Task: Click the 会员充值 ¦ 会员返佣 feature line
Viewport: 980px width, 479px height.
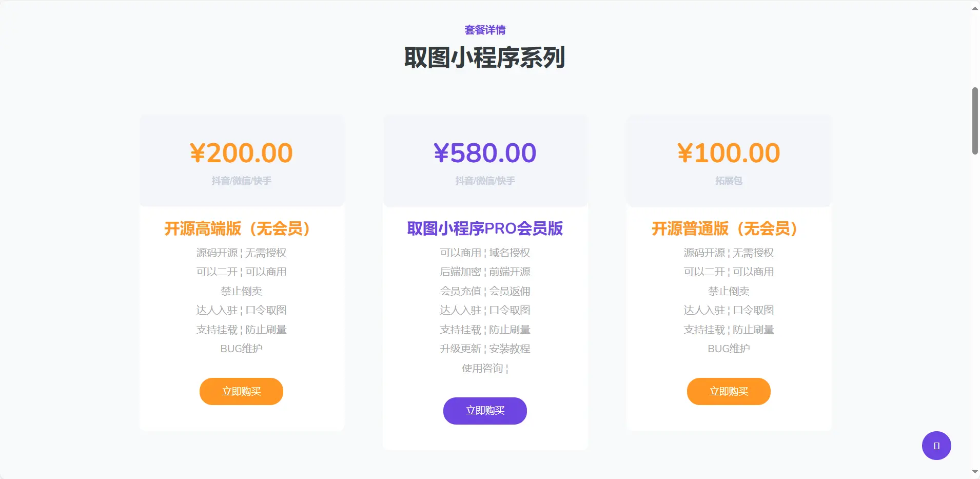Action: pyautogui.click(x=485, y=291)
